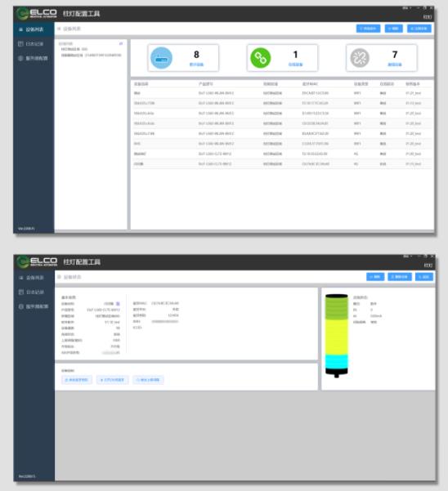The height and width of the screenshot is (491, 448).
Task: Click the edit icon beside device name in details
Action: (x=118, y=304)
